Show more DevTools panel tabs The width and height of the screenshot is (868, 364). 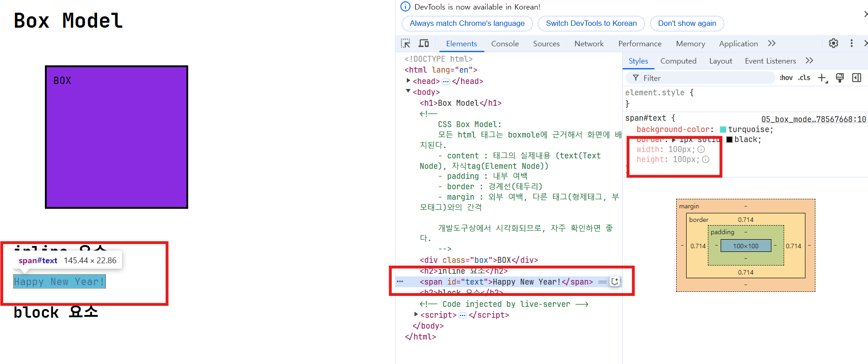point(771,43)
